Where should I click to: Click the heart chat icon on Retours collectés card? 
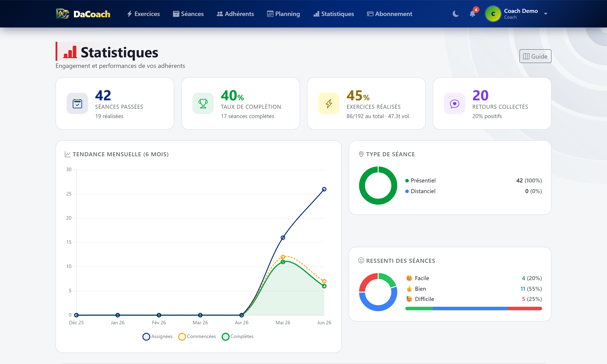(455, 103)
